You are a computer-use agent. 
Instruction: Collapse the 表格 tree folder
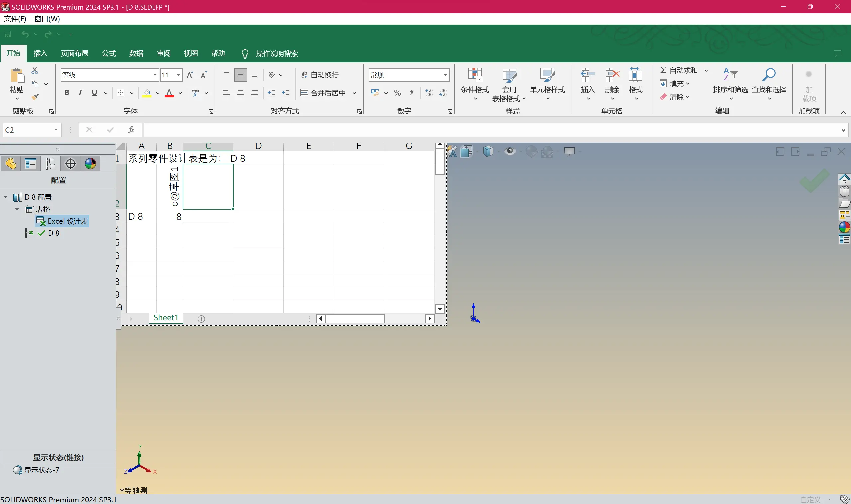click(x=17, y=209)
